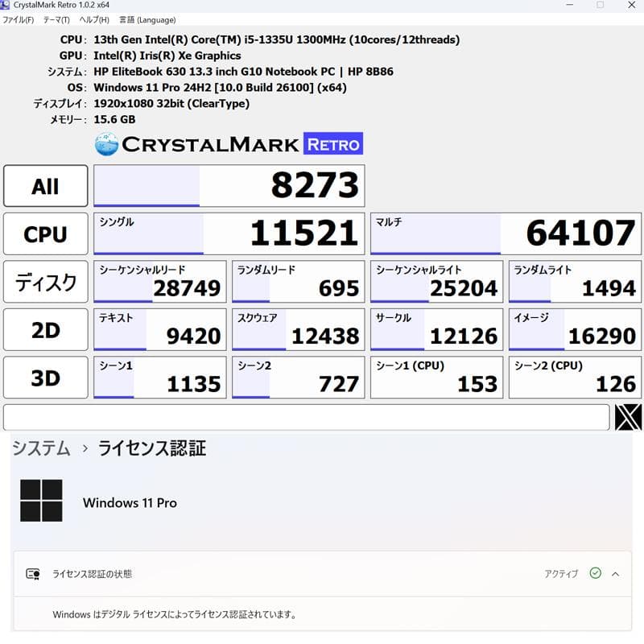Click the purple RETRO badge icon
The width and height of the screenshot is (644, 644).
click(x=334, y=143)
